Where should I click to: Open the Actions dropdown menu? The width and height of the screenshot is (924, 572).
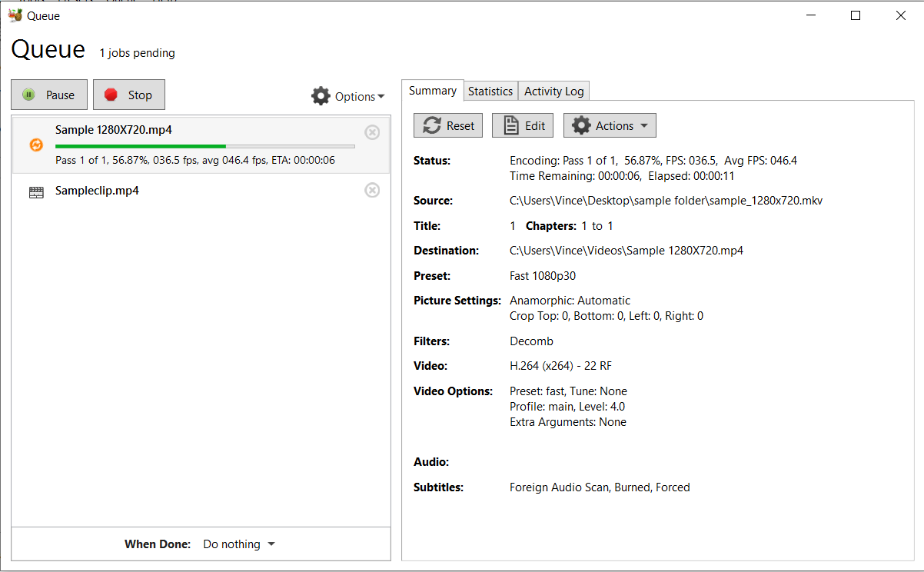coord(610,125)
